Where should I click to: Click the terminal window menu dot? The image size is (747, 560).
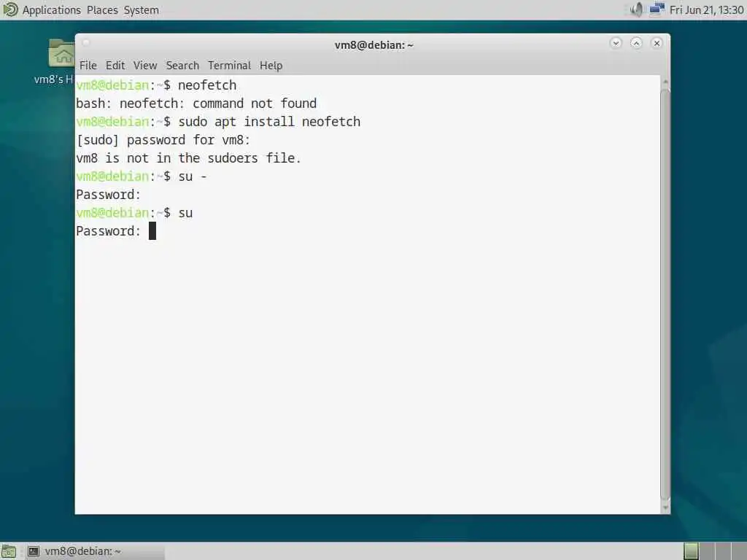point(86,43)
